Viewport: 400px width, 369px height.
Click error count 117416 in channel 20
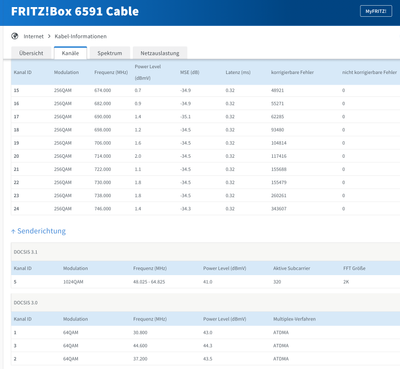[279, 156]
